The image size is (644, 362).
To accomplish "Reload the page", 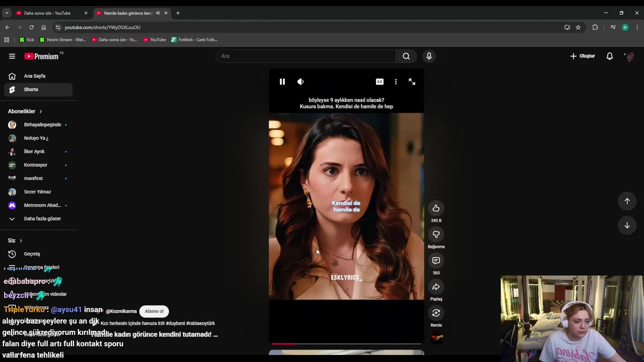I will click(31, 27).
